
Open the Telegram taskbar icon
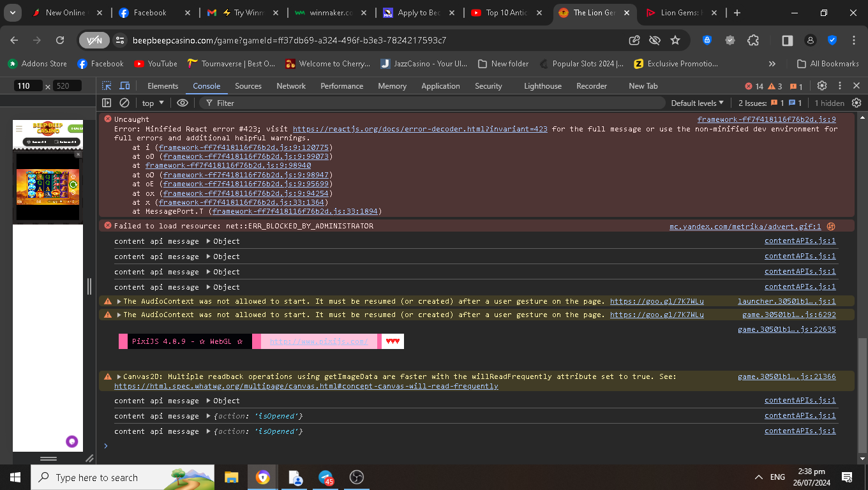(325, 478)
